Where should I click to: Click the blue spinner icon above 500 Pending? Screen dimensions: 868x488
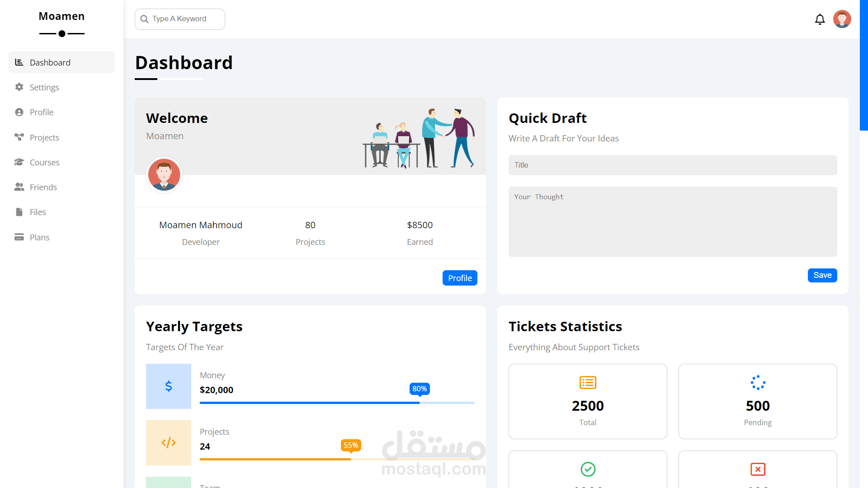[758, 383]
